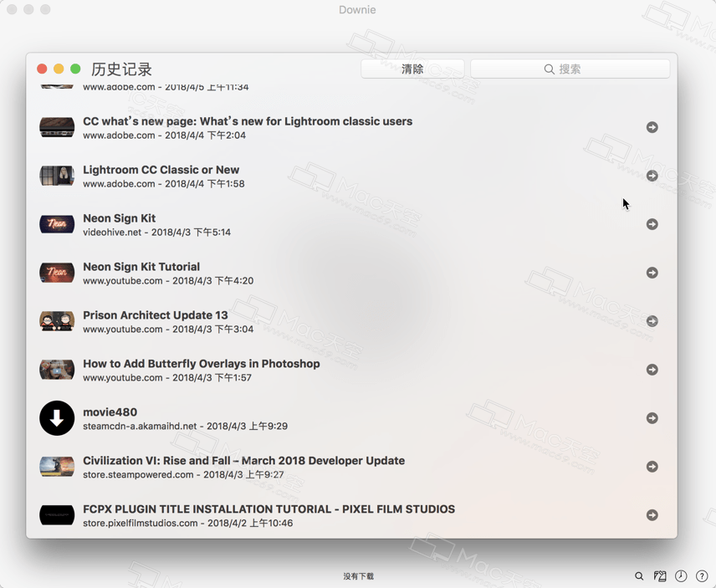Select 'Neon Sign Kit' history title
The image size is (716, 588).
[x=119, y=218]
